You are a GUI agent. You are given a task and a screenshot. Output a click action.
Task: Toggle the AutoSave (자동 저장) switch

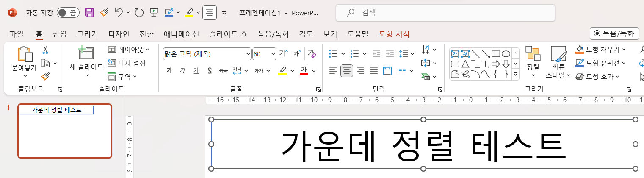point(68,13)
